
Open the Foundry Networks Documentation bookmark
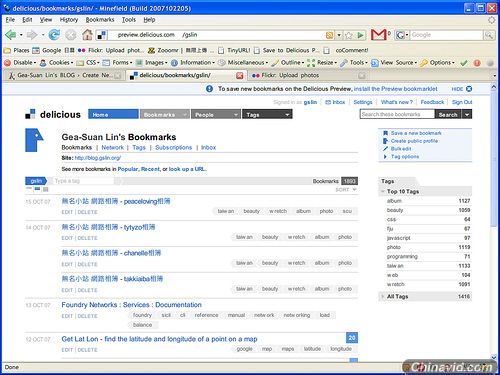(x=131, y=305)
